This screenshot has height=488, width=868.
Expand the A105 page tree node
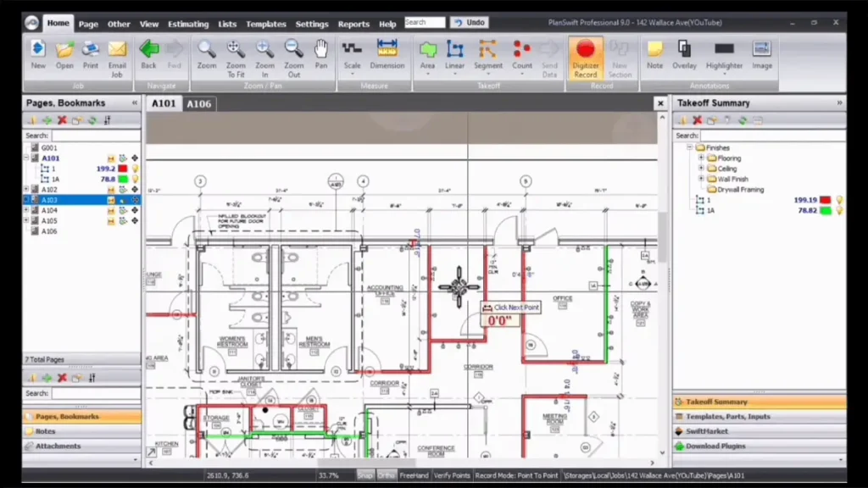[26, 221]
